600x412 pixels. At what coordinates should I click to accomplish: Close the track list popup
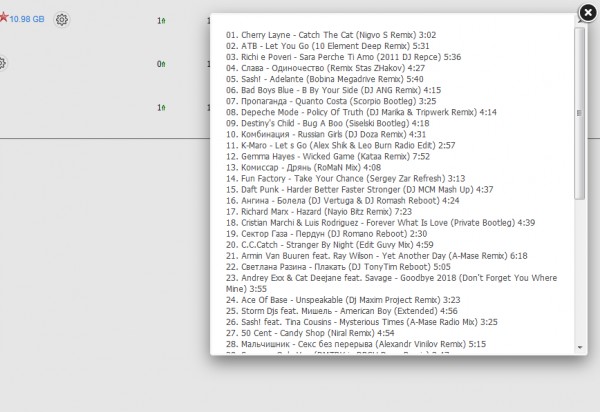588,13
